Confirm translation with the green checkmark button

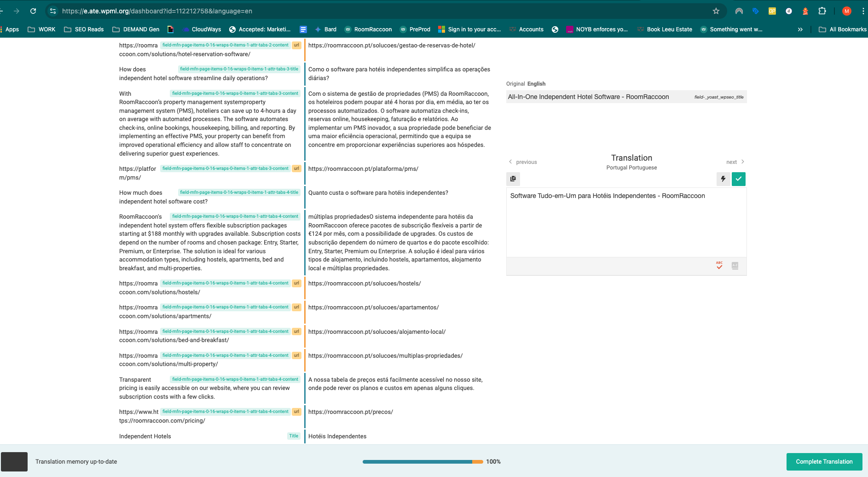(739, 179)
